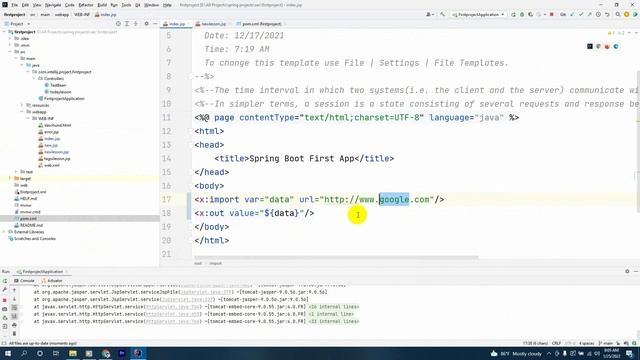Click the Up the stack trace arrow

(x=14, y=290)
